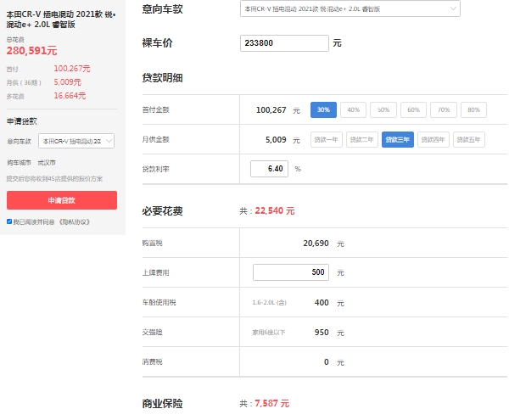
Task: Select the 30% down payment option
Action: point(323,110)
